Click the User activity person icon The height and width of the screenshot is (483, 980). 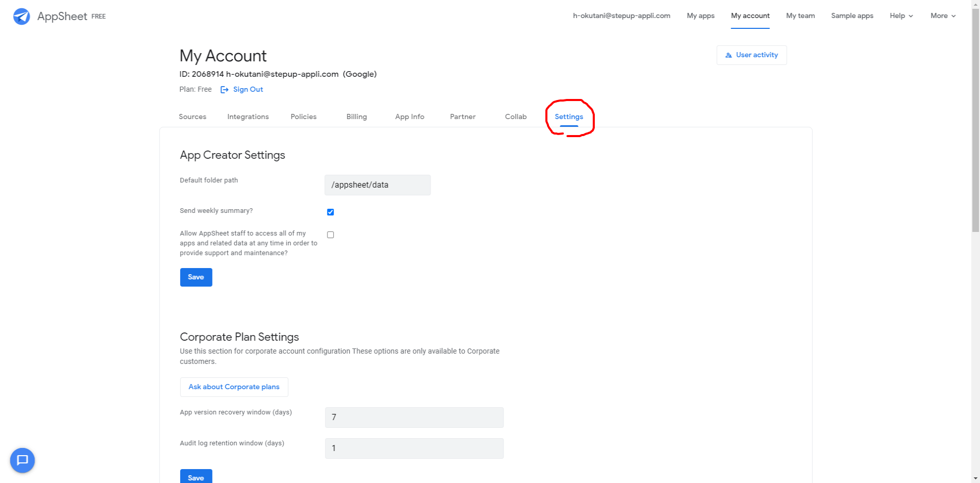(728, 55)
